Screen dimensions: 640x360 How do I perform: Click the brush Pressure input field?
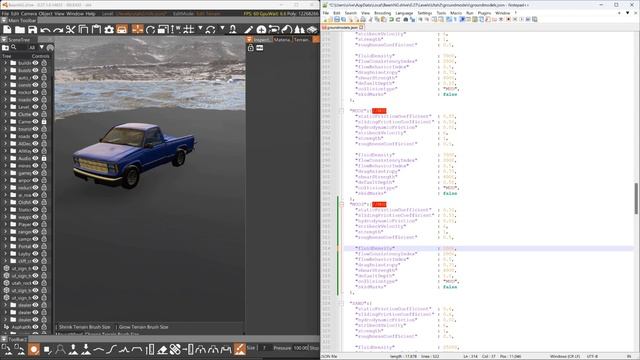click(x=301, y=348)
